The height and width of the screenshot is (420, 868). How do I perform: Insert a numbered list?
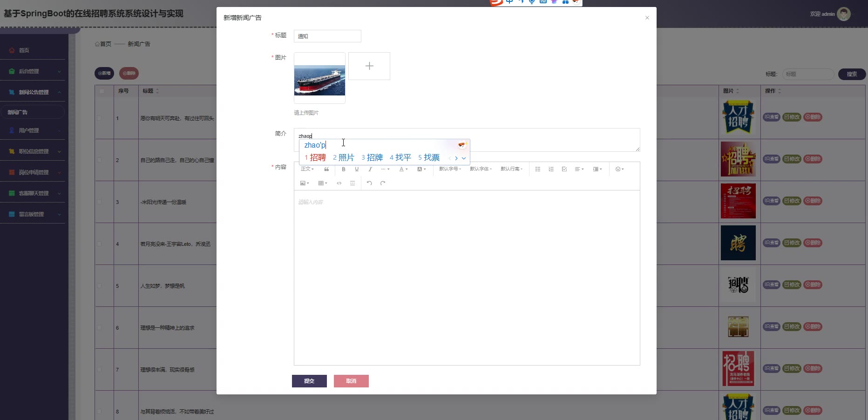(x=551, y=169)
